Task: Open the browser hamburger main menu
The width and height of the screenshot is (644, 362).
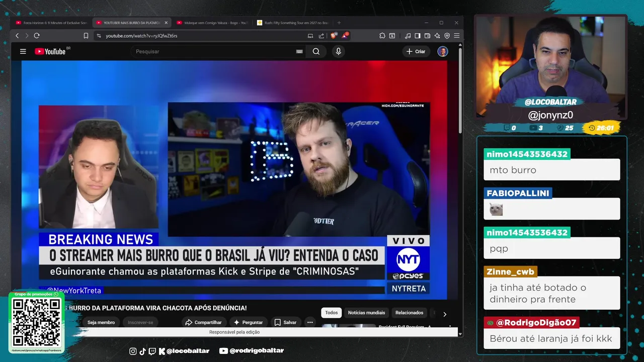Action: click(x=456, y=36)
